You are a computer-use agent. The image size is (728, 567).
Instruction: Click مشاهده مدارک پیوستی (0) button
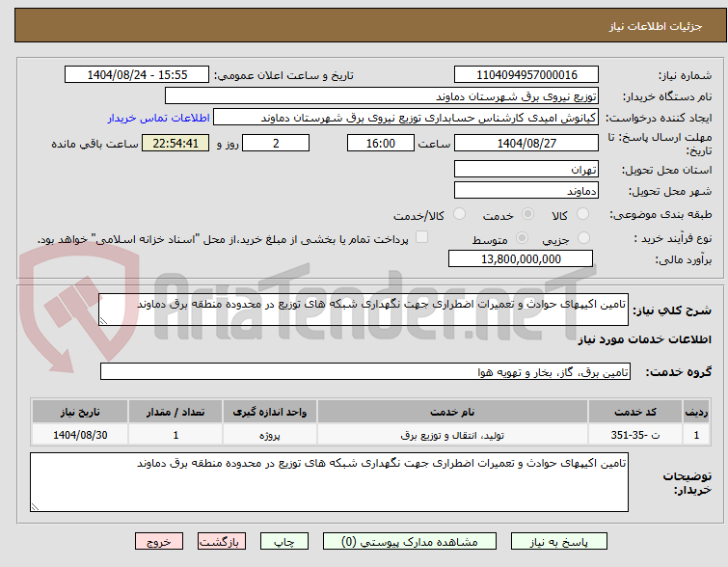click(410, 542)
